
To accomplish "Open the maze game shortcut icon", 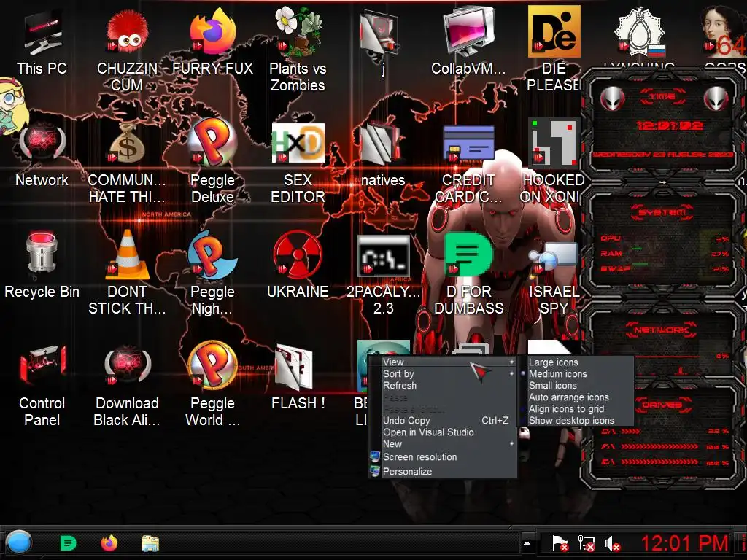I will 554,143.
